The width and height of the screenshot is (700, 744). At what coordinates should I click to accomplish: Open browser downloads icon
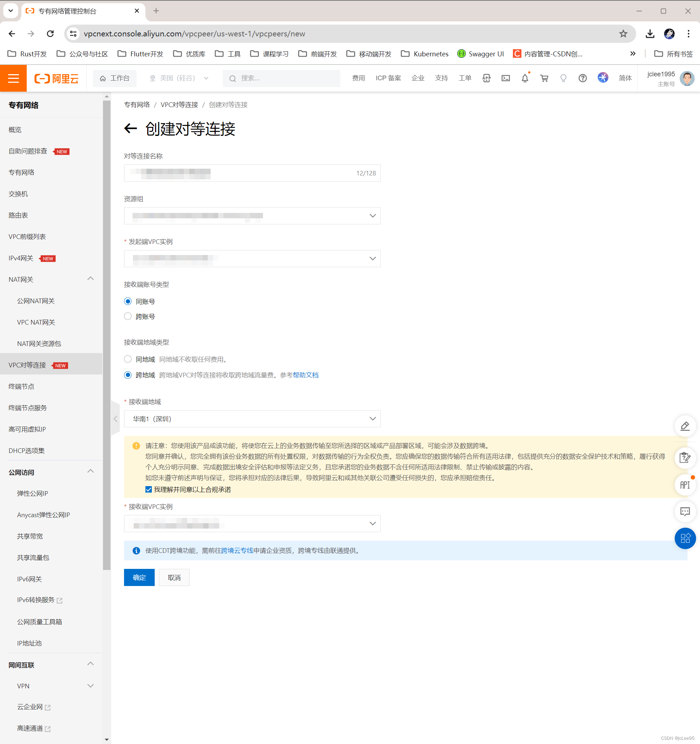pyautogui.click(x=650, y=34)
